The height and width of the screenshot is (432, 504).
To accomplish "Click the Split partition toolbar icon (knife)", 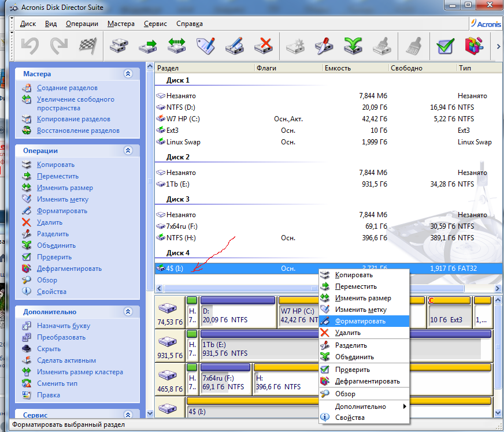I will coord(324,46).
